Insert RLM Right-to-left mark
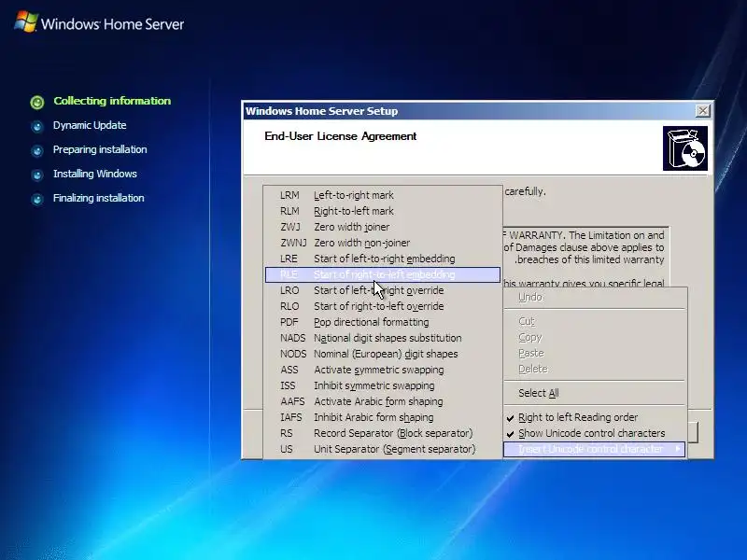This screenshot has width=747, height=560. point(383,211)
